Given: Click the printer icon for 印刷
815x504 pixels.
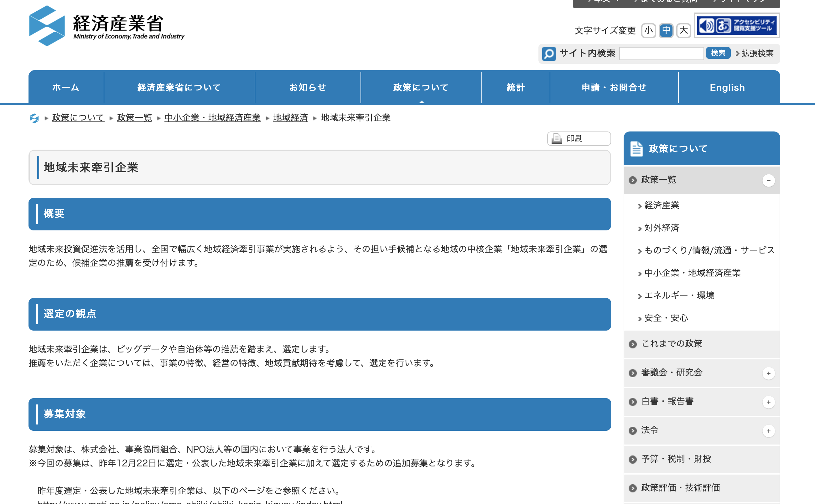Looking at the screenshot, I should click(557, 139).
